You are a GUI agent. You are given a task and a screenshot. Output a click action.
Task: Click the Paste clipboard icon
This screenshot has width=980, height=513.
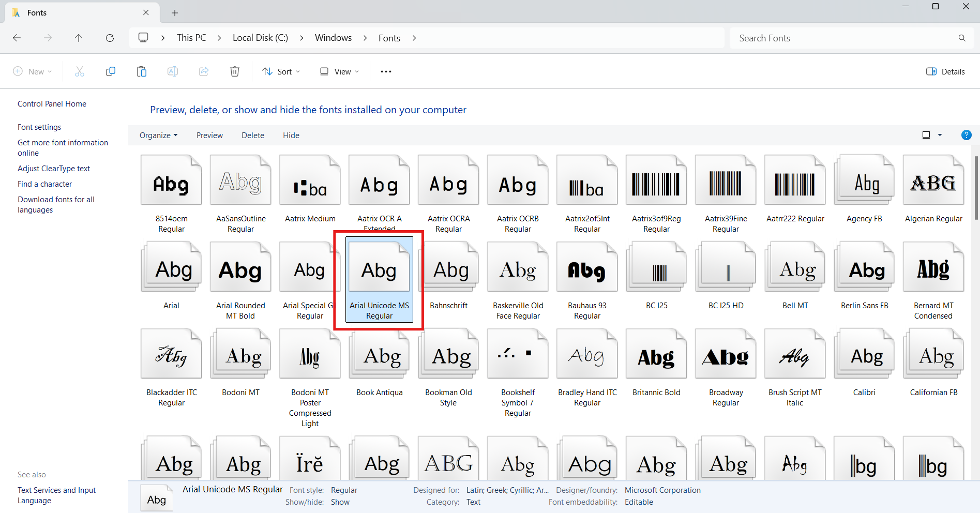click(x=142, y=71)
